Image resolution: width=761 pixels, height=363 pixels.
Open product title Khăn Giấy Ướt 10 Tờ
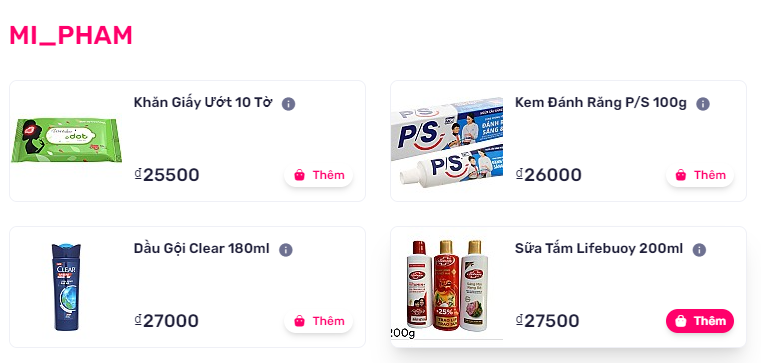tap(203, 103)
